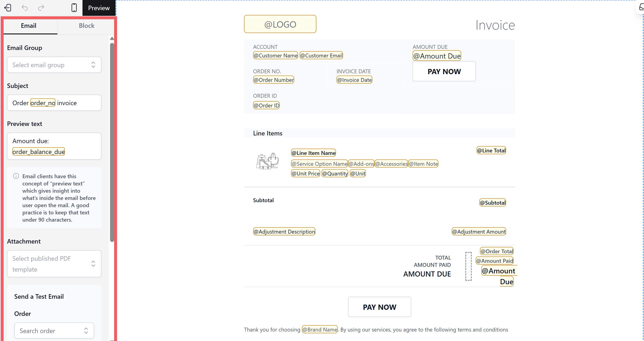Click the exit editor icon

click(x=8, y=8)
